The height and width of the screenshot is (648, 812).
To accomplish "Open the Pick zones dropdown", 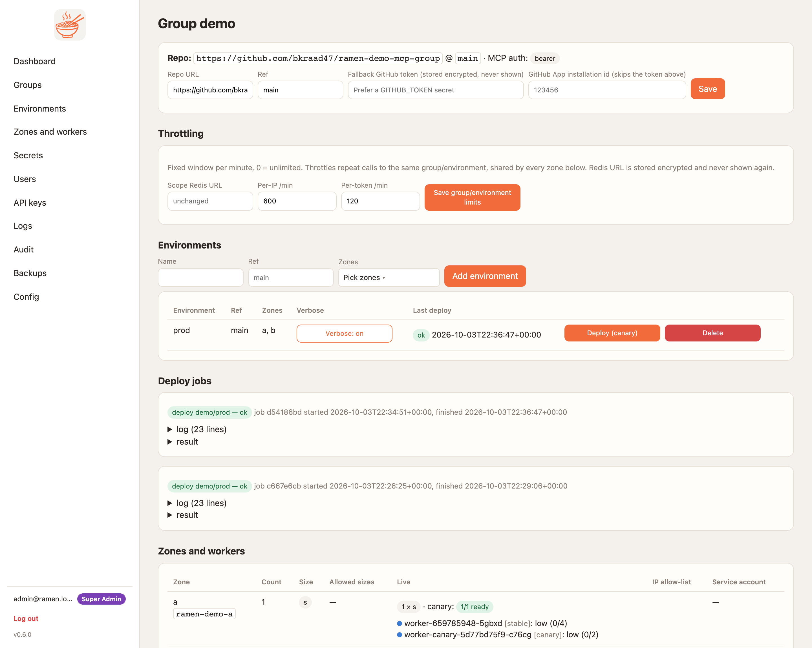I will (x=389, y=278).
